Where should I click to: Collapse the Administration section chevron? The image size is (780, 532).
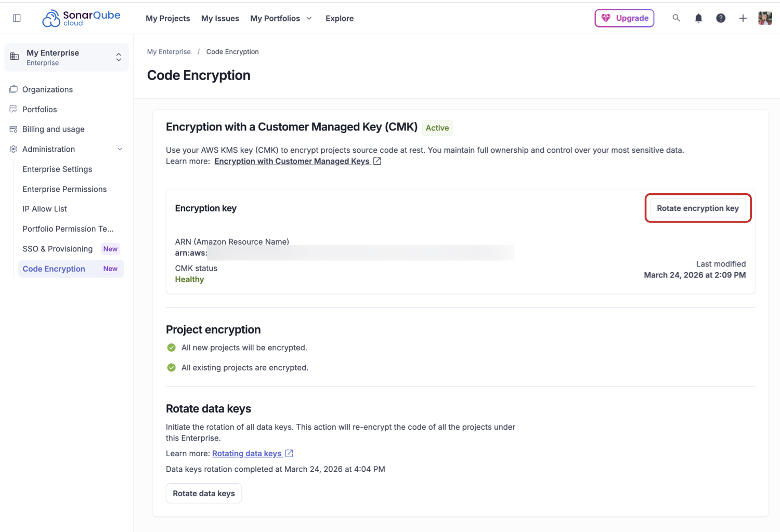[120, 149]
